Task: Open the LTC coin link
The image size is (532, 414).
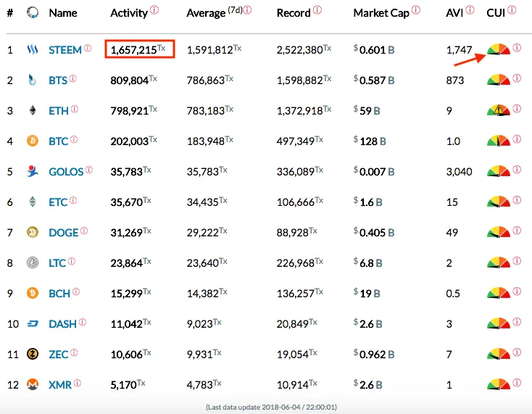Action: coord(57,263)
